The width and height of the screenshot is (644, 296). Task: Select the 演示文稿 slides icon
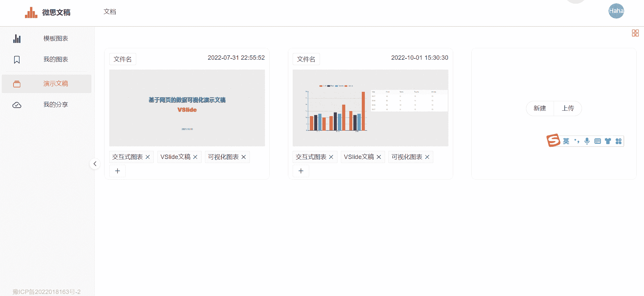click(17, 84)
